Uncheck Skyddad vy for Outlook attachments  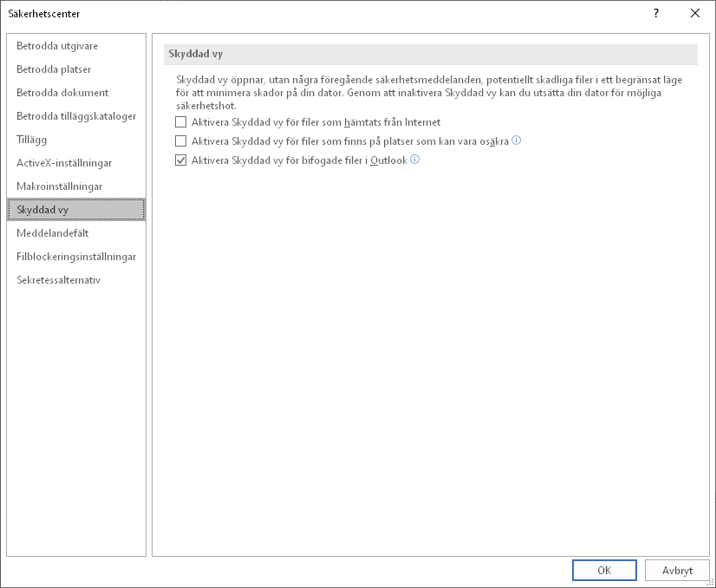[181, 160]
